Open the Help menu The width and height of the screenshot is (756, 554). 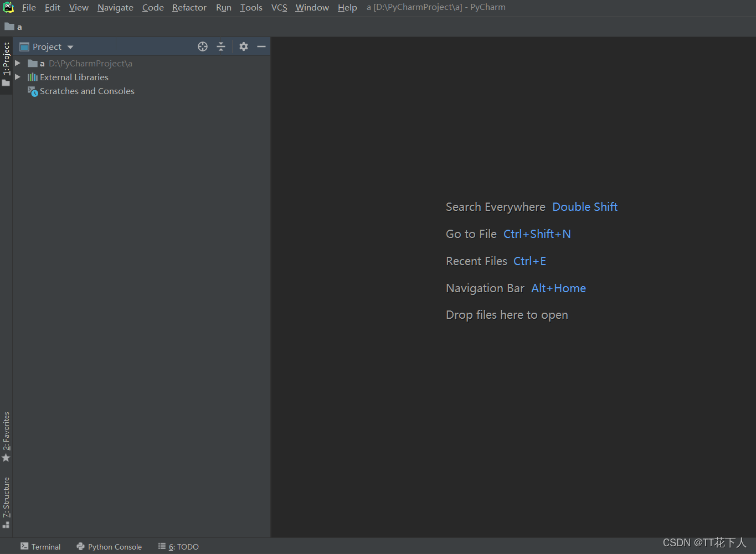(x=347, y=7)
